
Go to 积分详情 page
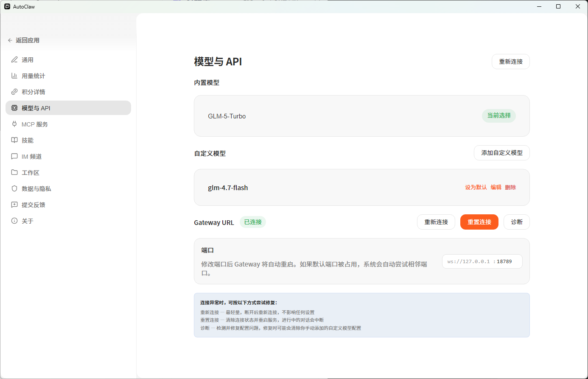(x=68, y=92)
